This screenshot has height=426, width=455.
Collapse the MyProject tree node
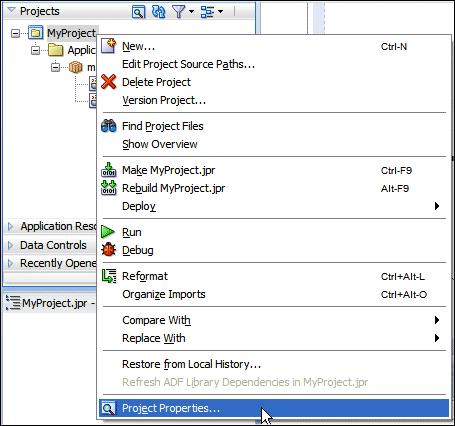pos(15,33)
